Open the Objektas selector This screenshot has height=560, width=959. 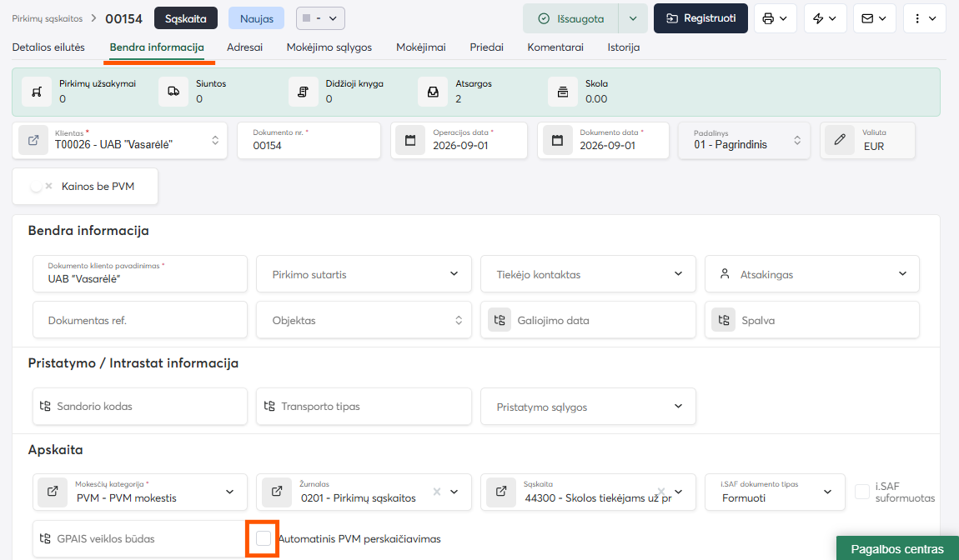(364, 320)
